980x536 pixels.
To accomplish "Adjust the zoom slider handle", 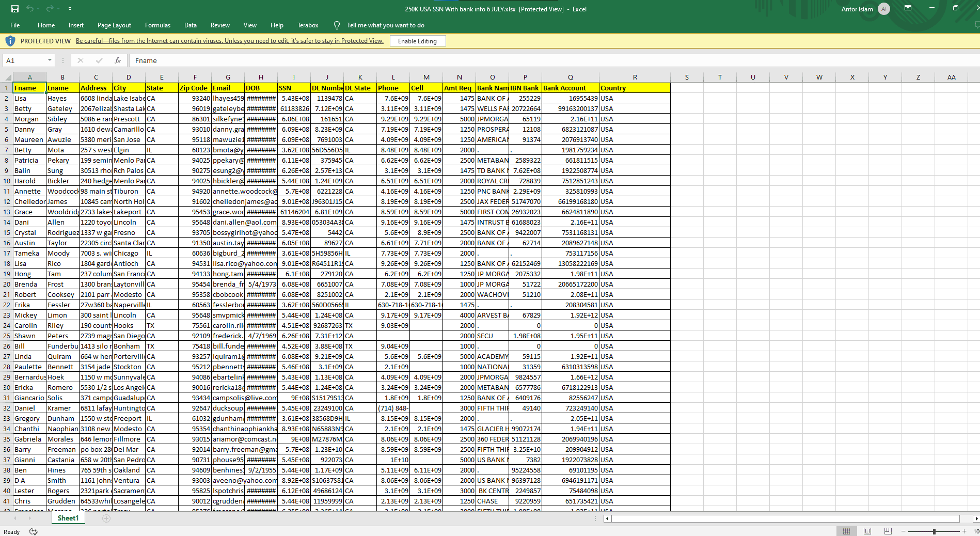I will [934, 531].
